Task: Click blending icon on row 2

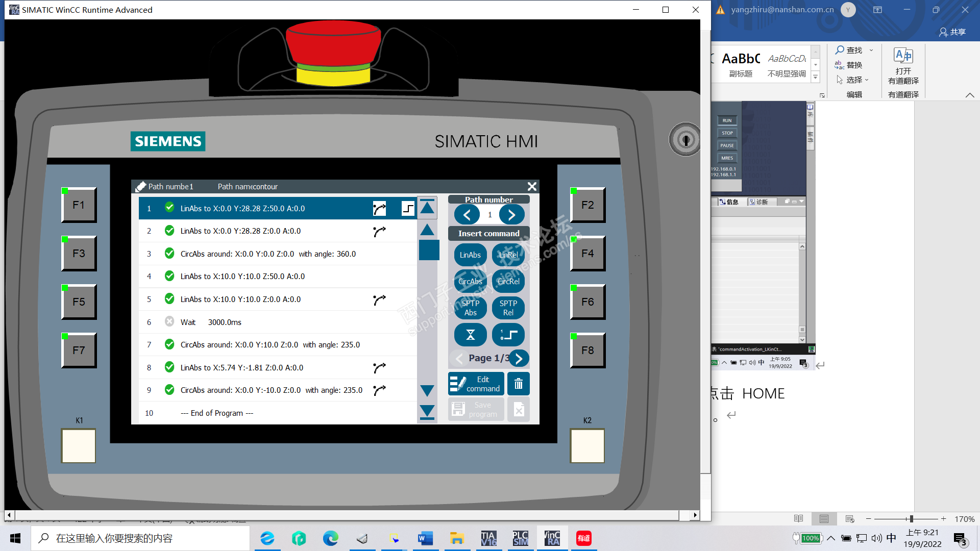Action: click(x=379, y=232)
